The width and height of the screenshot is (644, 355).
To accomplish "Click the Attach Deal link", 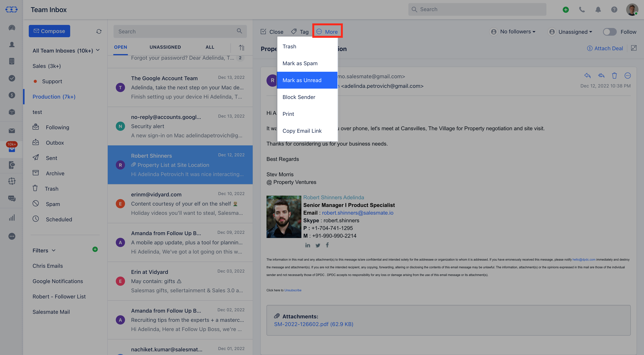I will tap(605, 48).
